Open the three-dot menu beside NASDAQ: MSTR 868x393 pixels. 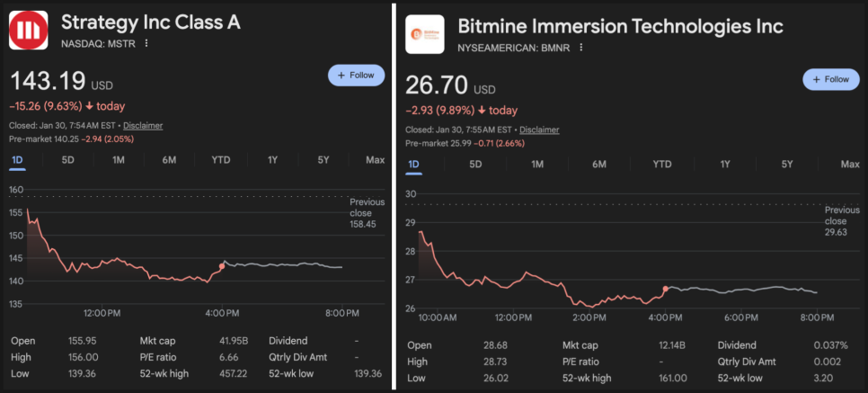[x=146, y=43]
